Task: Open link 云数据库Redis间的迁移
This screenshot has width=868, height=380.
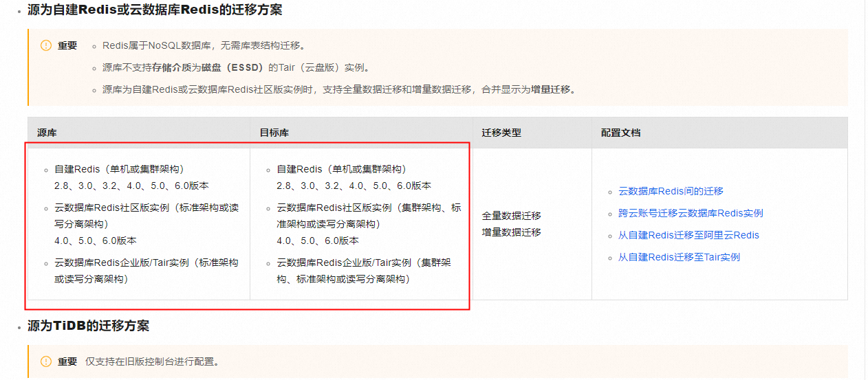Action: point(671,191)
